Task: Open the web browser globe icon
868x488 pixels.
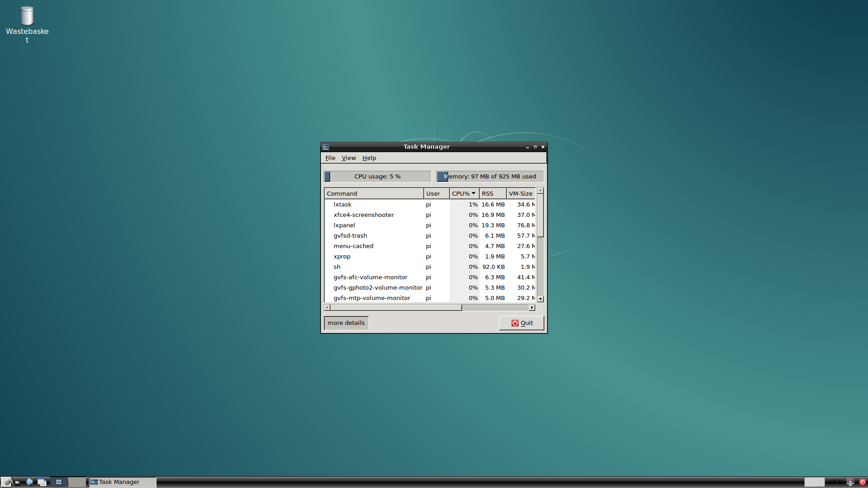Action: click(x=29, y=482)
